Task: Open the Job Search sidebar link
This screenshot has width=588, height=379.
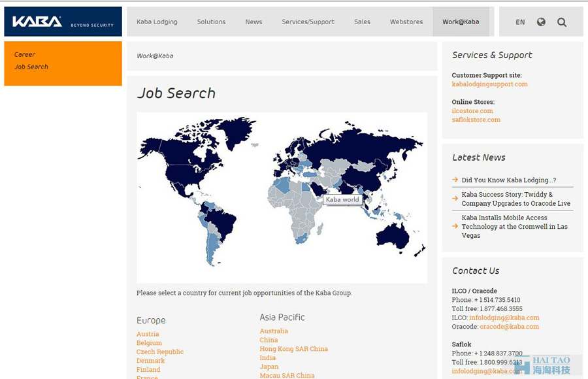Action: (31, 67)
